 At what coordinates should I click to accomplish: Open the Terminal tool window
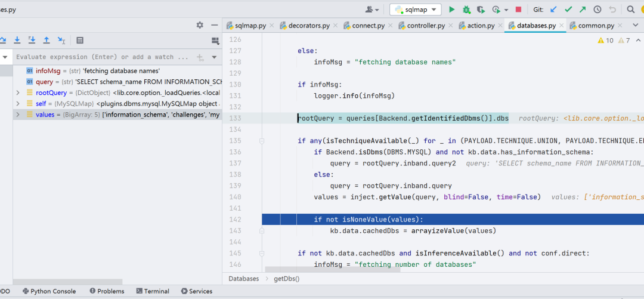(x=153, y=291)
